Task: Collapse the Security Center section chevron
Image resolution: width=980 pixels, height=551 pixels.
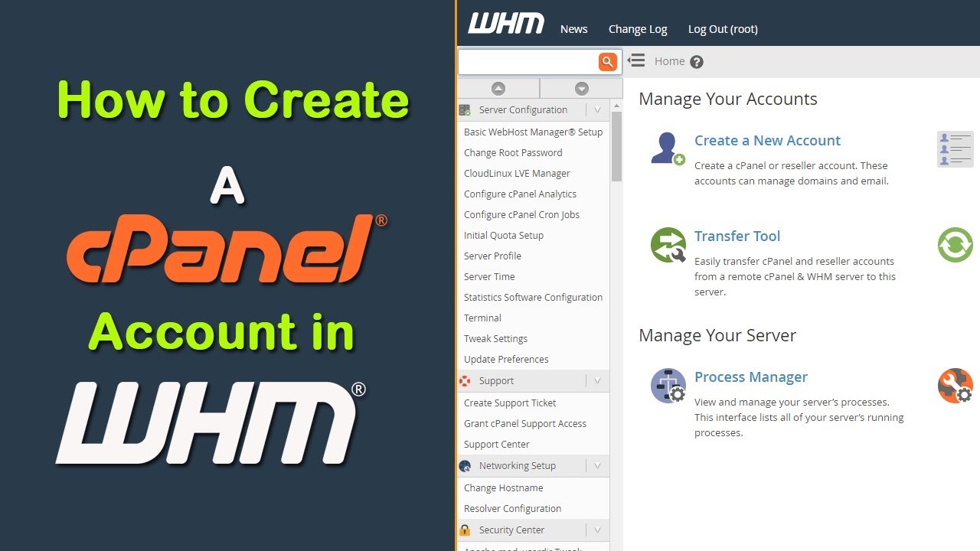Action: [598, 530]
